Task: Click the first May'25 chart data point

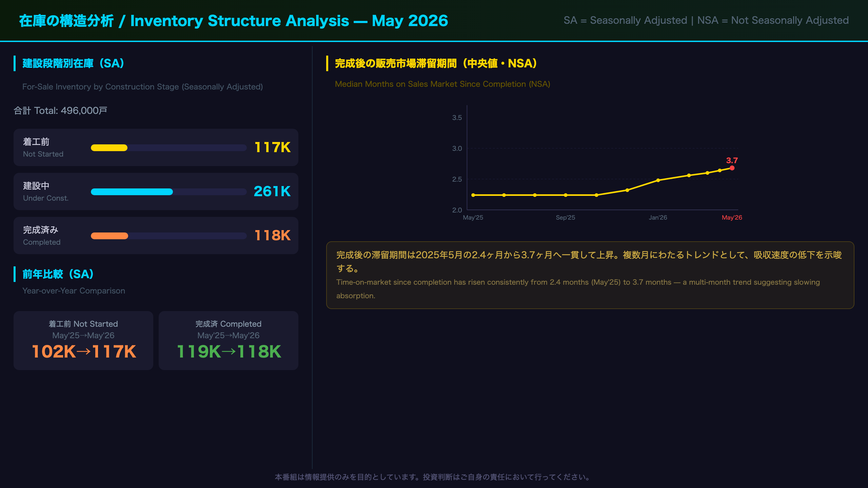Action: 473,195
